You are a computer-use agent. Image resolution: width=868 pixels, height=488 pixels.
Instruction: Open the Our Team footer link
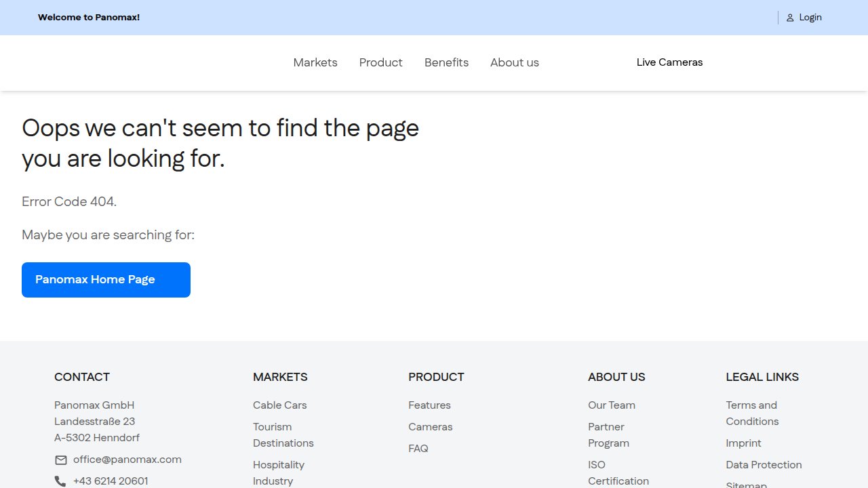click(x=612, y=405)
